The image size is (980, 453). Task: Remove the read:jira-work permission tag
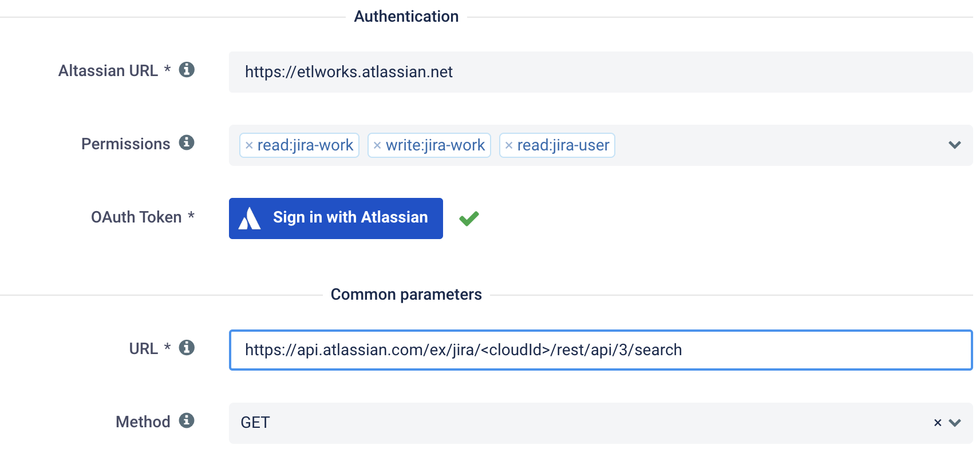[249, 145]
